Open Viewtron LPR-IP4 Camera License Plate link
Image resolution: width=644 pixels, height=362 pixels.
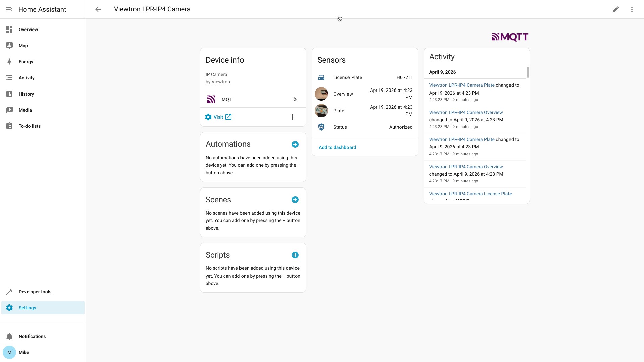[x=470, y=194]
